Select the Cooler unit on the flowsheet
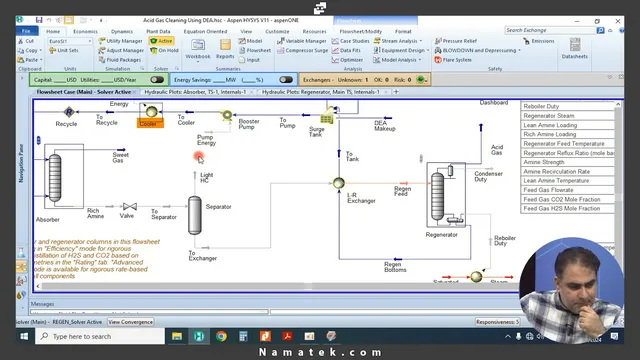The height and width of the screenshot is (360, 640). 151,111
